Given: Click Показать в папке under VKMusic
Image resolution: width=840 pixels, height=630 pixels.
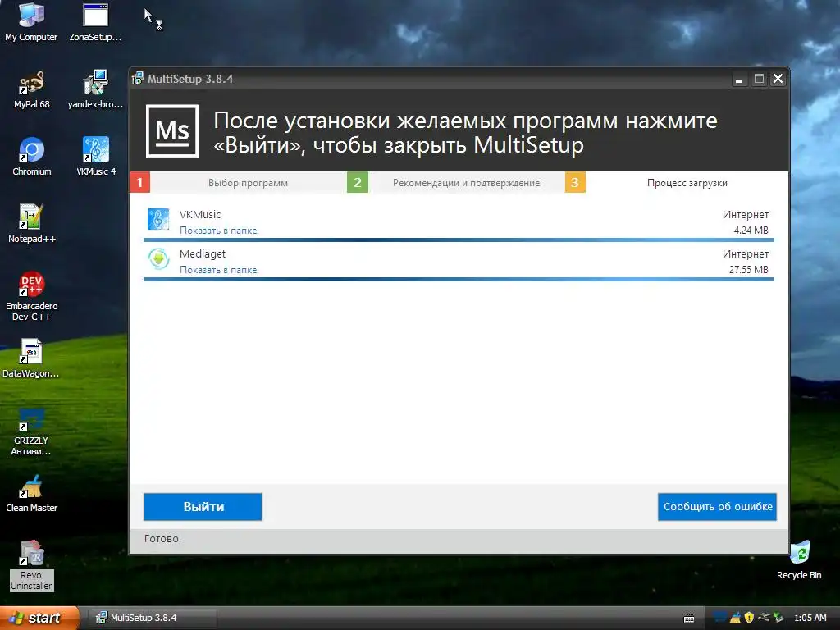Looking at the screenshot, I should click(218, 231).
